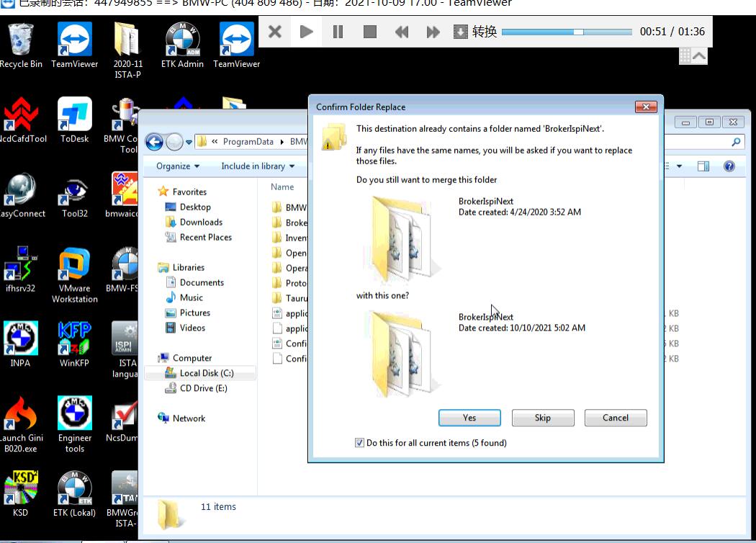Collapse the TeamViewer playback toolbar arrow
Image resolution: width=756 pixels, height=543 pixels.
coord(699,56)
